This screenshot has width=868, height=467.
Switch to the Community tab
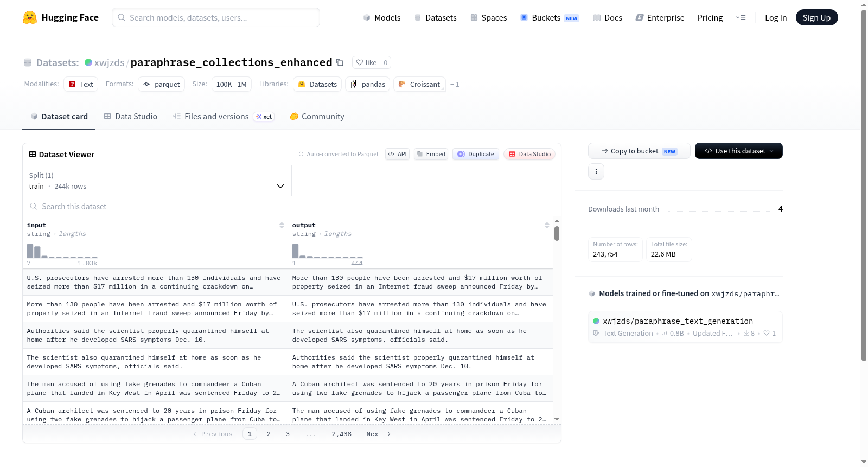coord(317,116)
